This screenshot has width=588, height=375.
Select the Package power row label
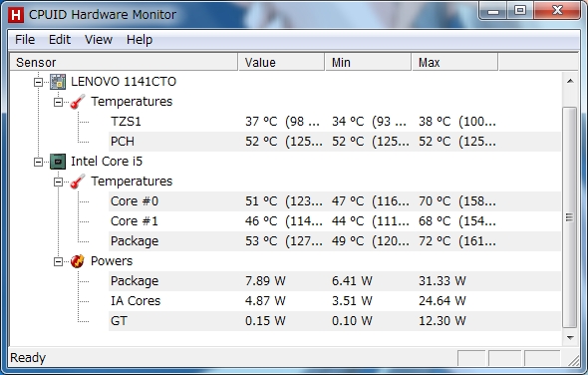tap(135, 281)
